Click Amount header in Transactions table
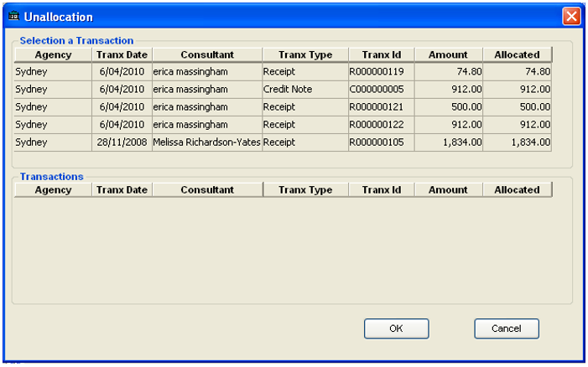 click(x=448, y=190)
